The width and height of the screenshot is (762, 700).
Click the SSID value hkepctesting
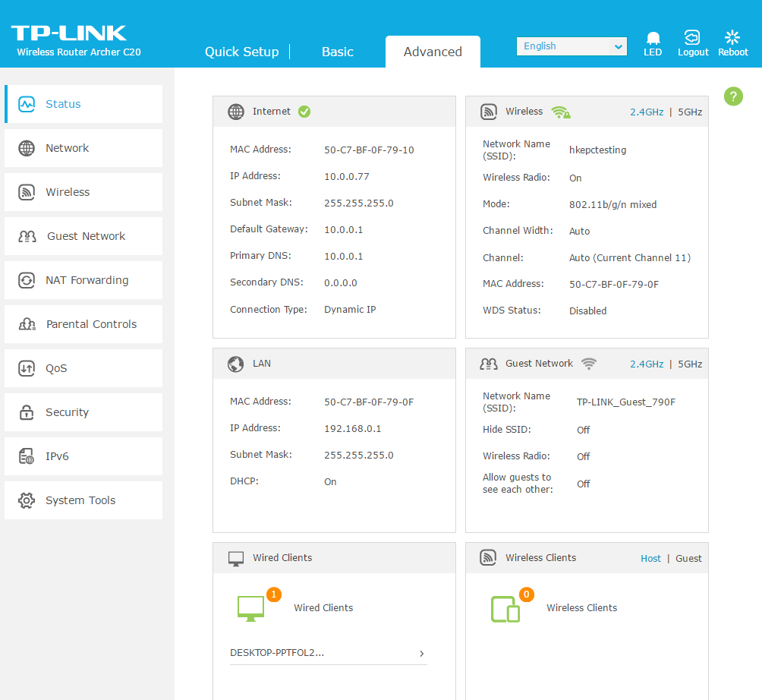tap(598, 150)
